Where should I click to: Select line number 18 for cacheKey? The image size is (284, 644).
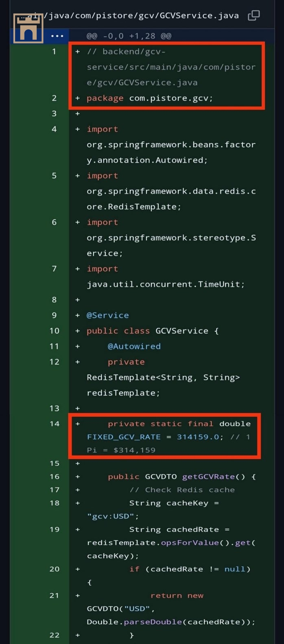point(54,503)
